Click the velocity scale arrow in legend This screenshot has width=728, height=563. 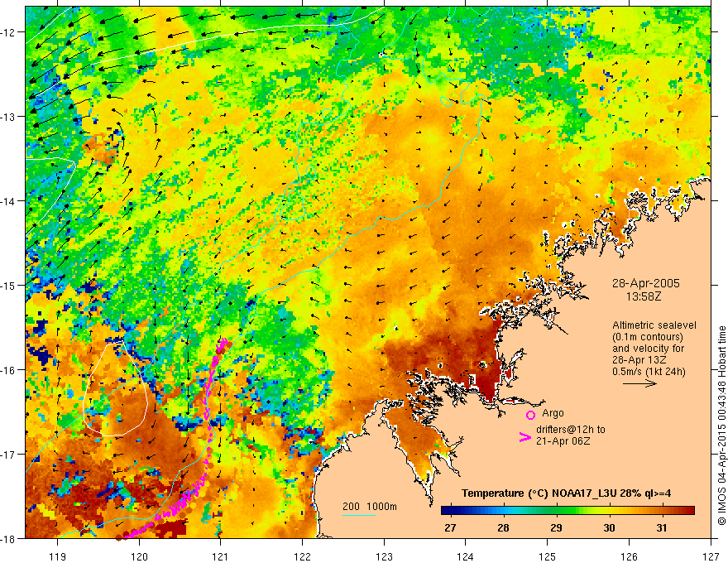pos(639,383)
